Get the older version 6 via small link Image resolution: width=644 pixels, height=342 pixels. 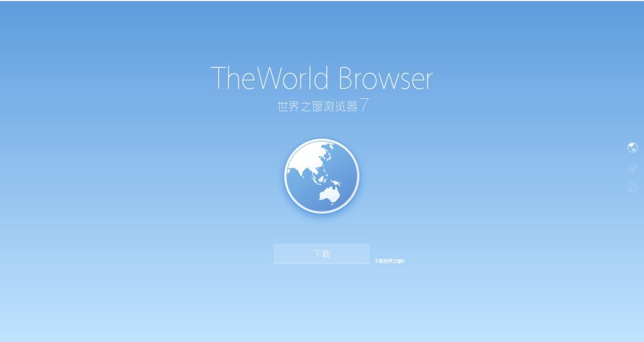[389, 261]
